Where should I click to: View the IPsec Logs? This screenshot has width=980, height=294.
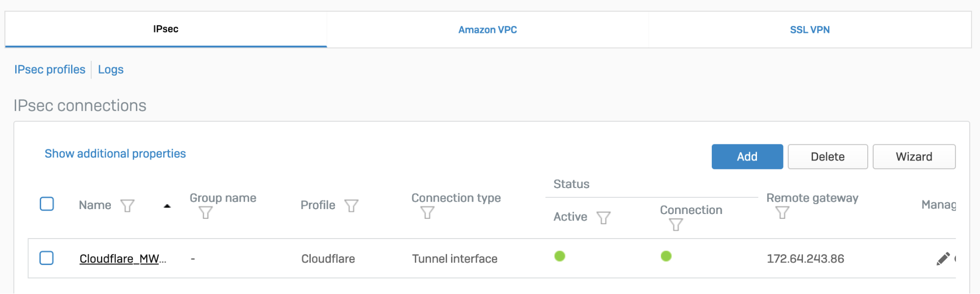(110, 69)
